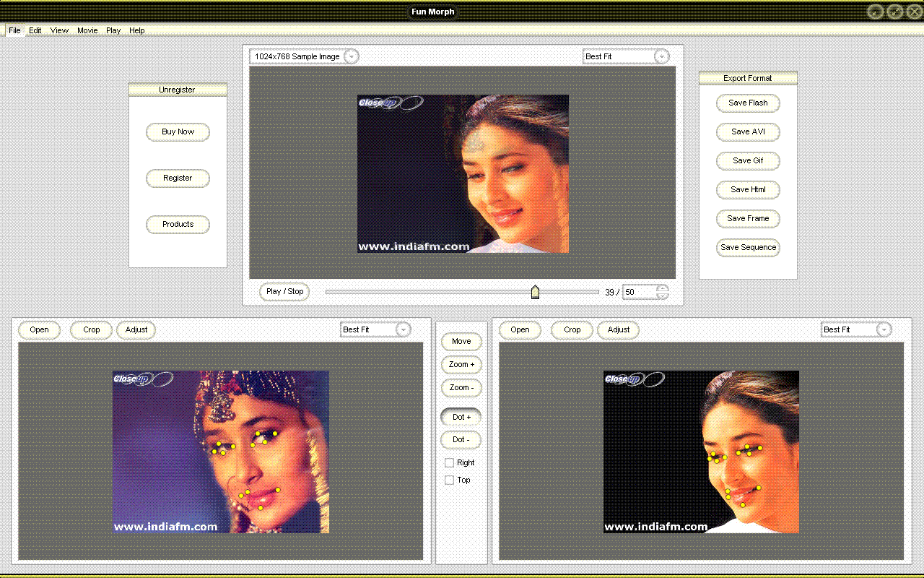Click Open in the right target panel
Screen dimensions: 924x578
(520, 330)
